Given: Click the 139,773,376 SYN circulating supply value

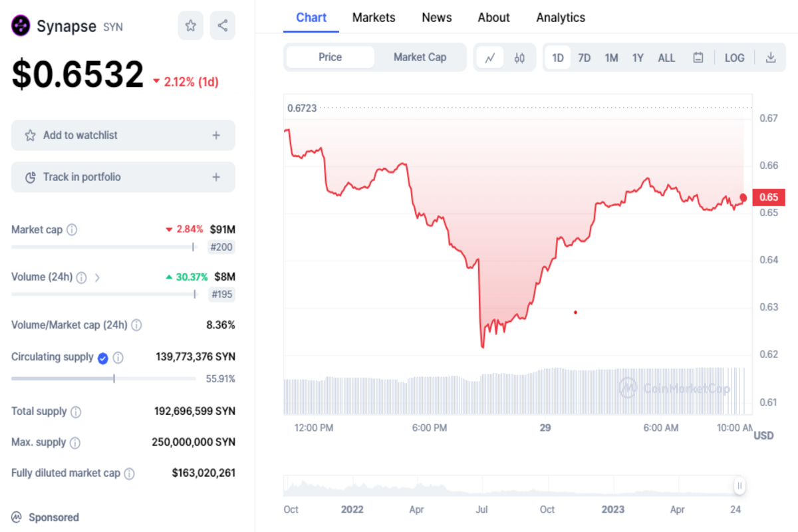Looking at the screenshot, I should 196,357.
